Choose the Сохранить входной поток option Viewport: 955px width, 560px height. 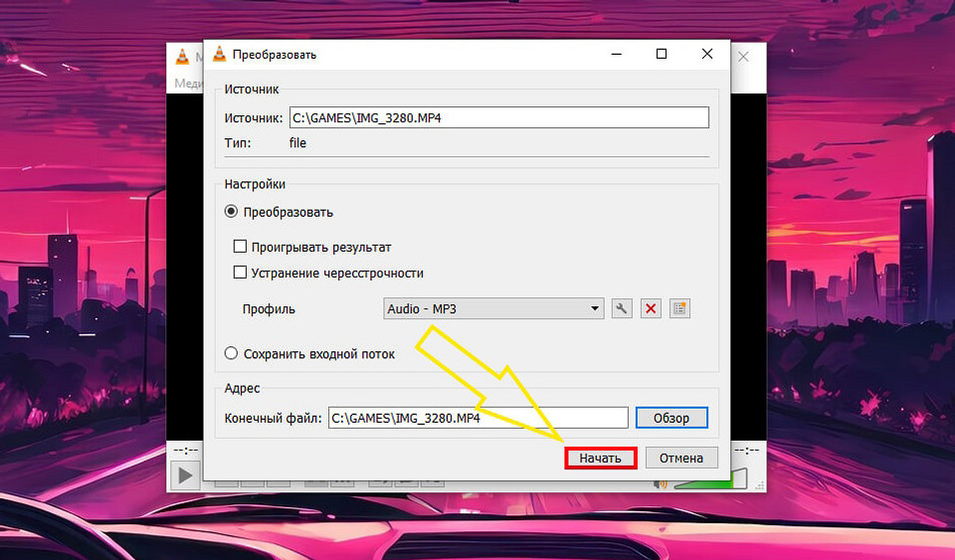232,354
